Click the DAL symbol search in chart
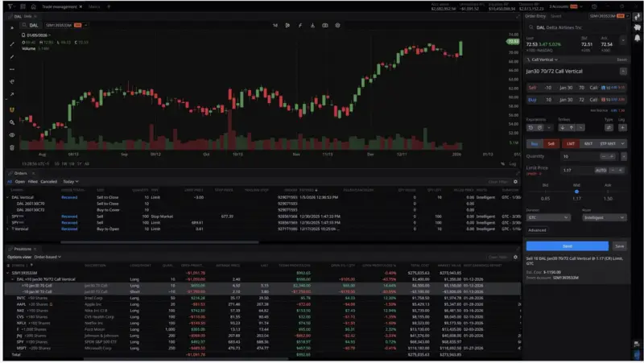Image resolution: width=644 pixels, height=363 pixels. [x=31, y=26]
